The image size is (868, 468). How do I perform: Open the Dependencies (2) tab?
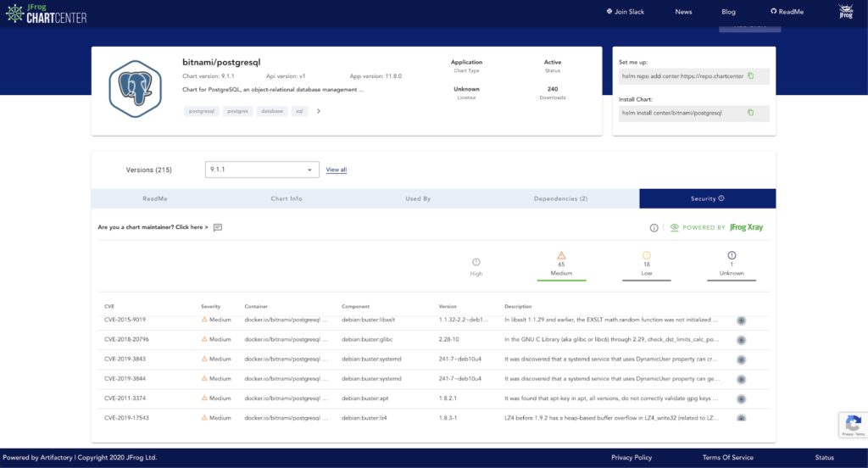point(560,198)
